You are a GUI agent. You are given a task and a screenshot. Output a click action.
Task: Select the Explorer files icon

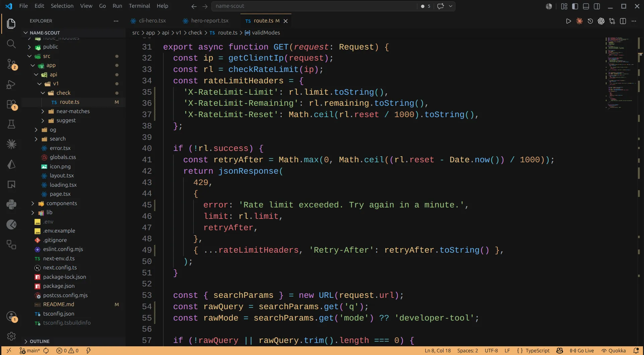tap(11, 23)
